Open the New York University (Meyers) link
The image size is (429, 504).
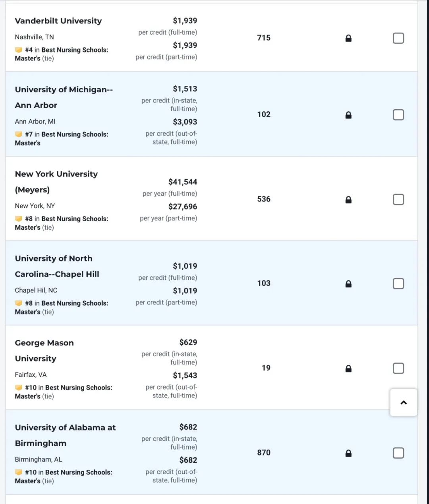(x=56, y=182)
